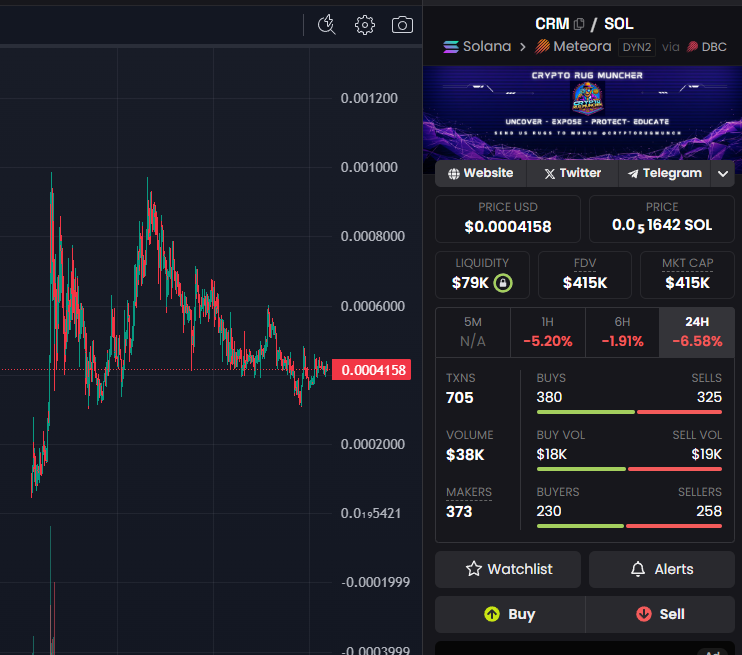742x655 pixels.
Task: Click the BUY VOL value $18K
Action: [551, 454]
